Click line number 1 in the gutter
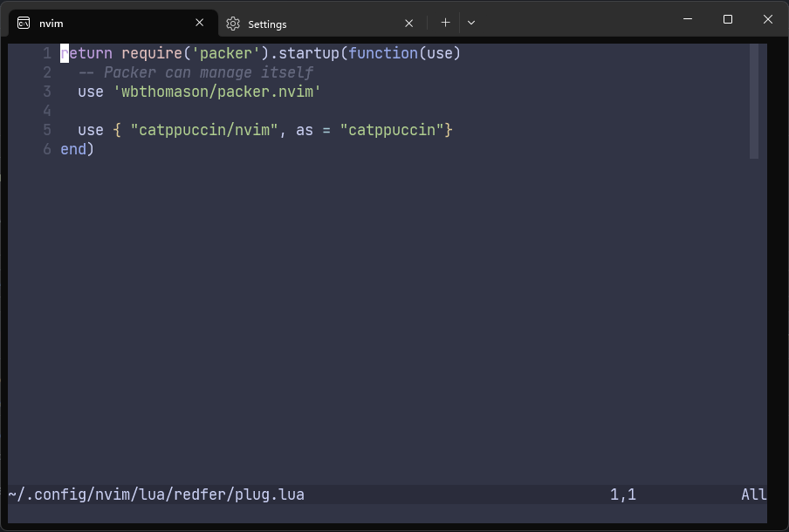This screenshot has width=789, height=532. pos(48,53)
